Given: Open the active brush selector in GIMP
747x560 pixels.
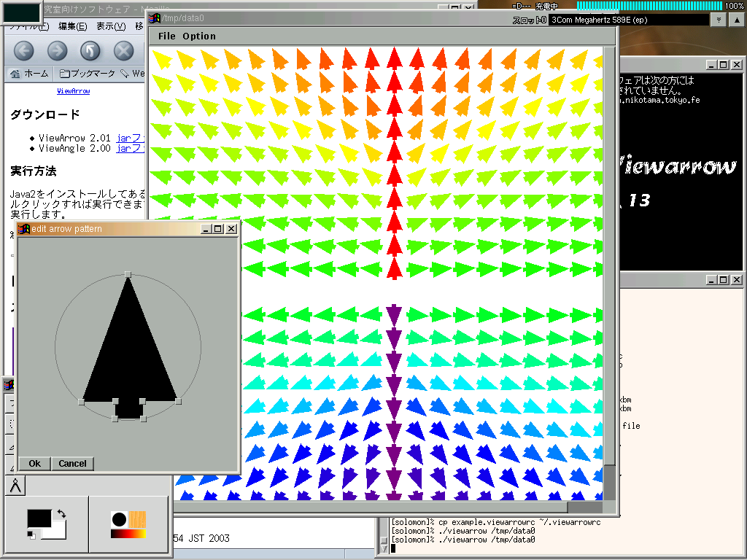Looking at the screenshot, I should pyautogui.click(x=119, y=519).
